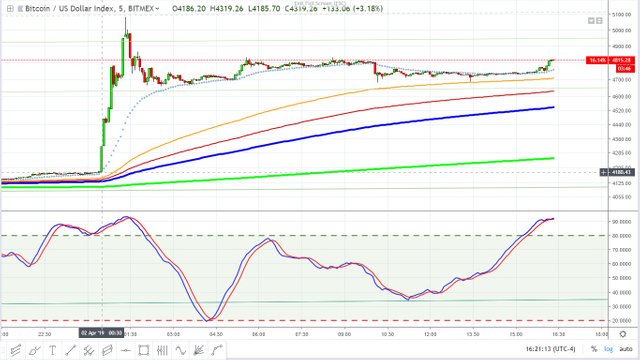Click the 50.0000 oscillator scale label
Viewport: 640px width, 360px height.
(x=621, y=278)
